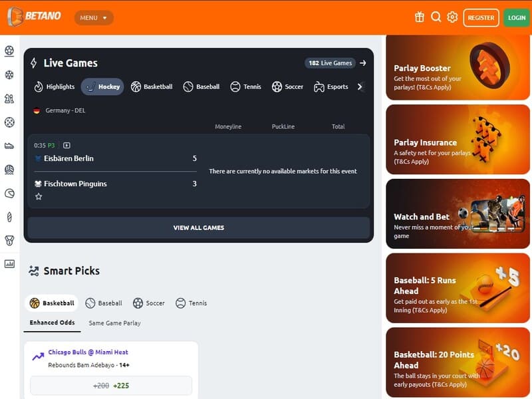
Task: Click the REGISTER button
Action: pyautogui.click(x=481, y=18)
